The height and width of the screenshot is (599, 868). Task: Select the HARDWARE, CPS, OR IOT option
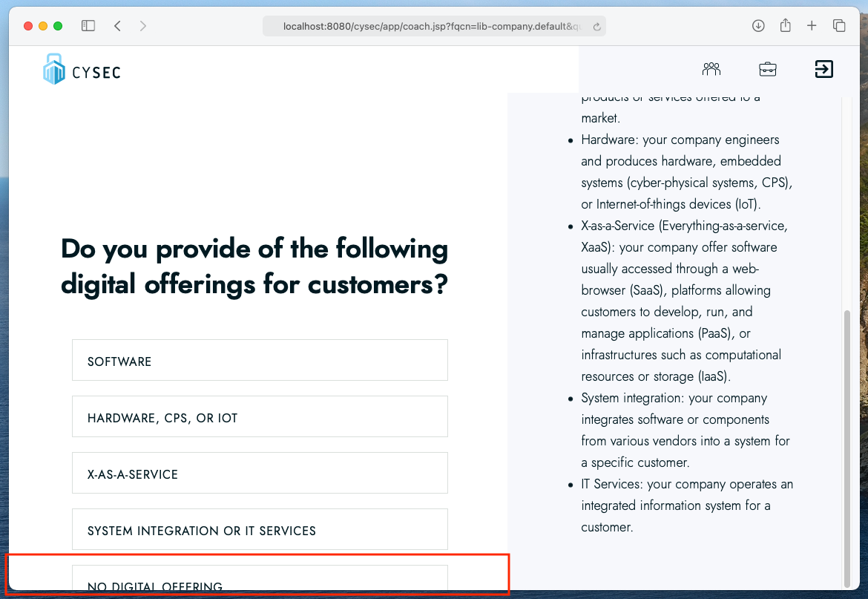pyautogui.click(x=260, y=416)
